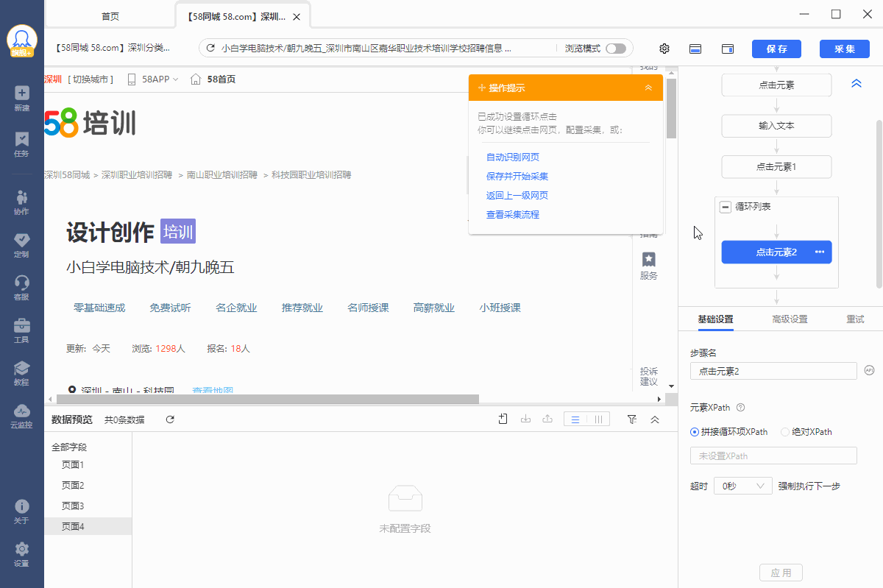Refresh the 数据预览 data preview

(170, 419)
